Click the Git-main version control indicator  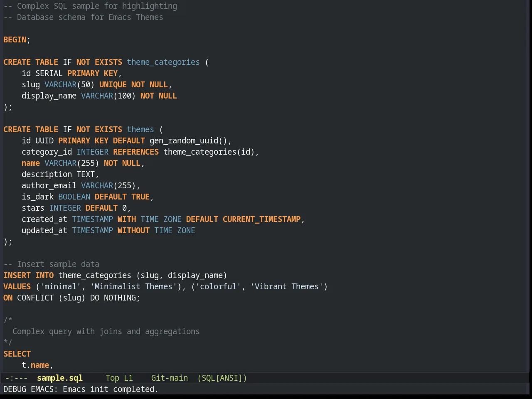pyautogui.click(x=170, y=378)
